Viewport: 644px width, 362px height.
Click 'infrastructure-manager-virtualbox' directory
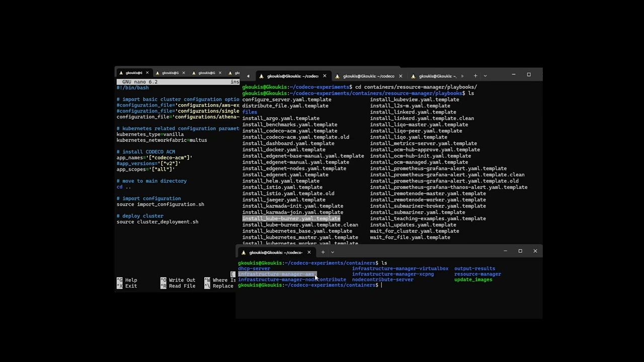click(x=400, y=268)
